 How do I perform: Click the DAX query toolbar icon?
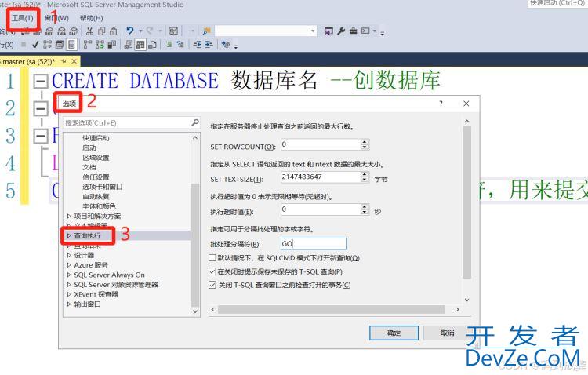coord(74,31)
